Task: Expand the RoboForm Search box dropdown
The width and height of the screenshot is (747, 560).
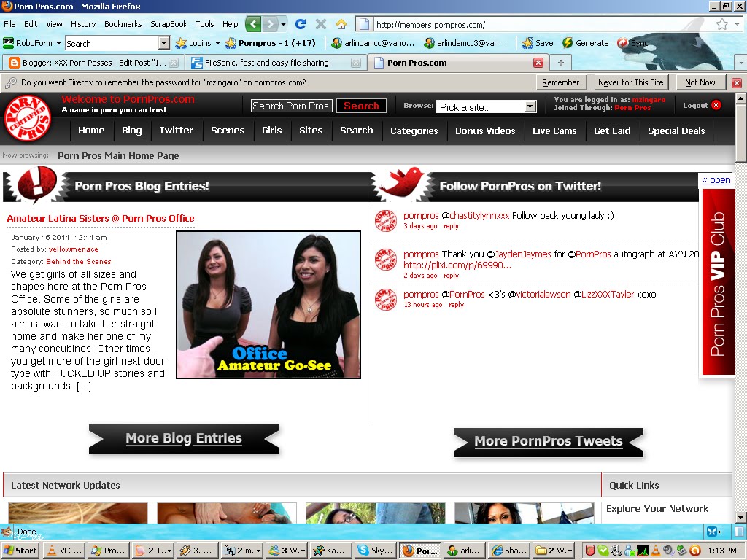Action: pos(164,43)
